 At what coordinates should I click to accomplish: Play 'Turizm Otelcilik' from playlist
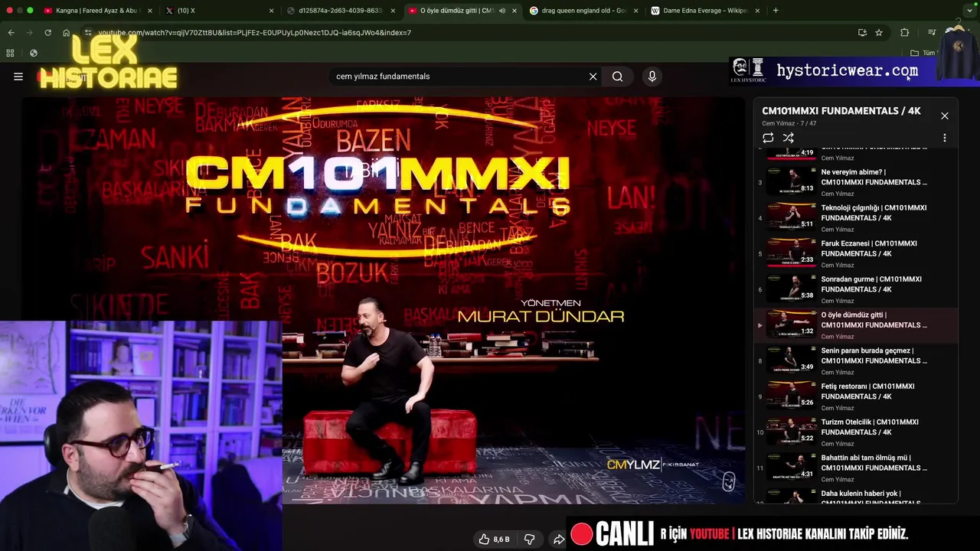(856, 432)
